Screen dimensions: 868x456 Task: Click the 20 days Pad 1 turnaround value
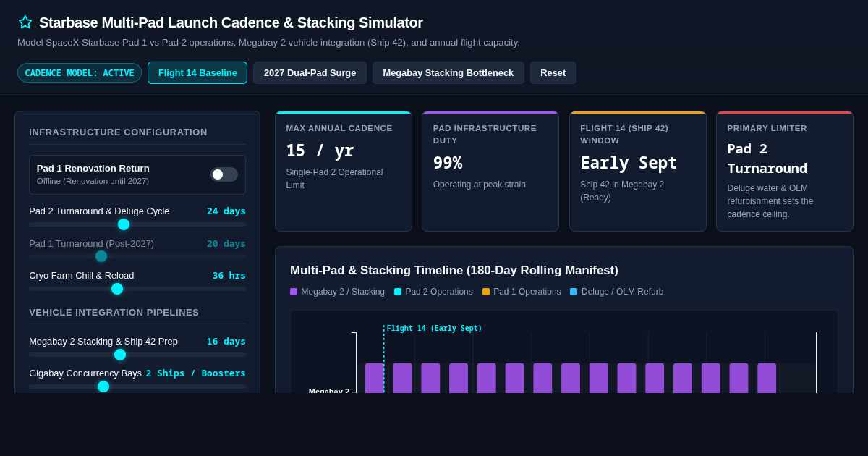pyautogui.click(x=226, y=244)
